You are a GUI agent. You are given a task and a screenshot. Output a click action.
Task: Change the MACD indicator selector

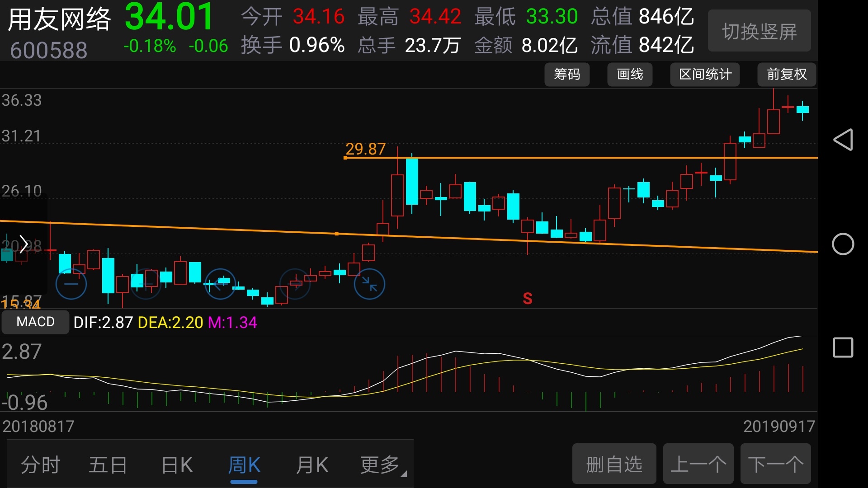tap(35, 322)
